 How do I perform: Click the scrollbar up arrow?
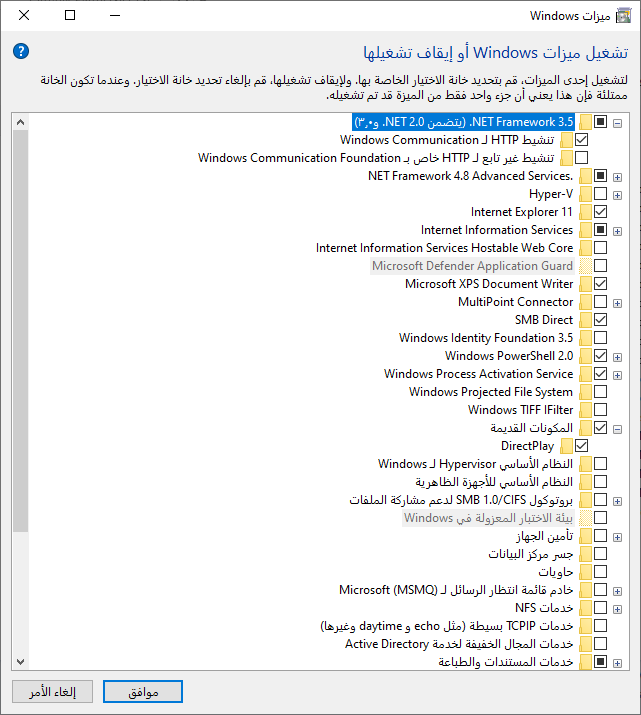click(21, 122)
